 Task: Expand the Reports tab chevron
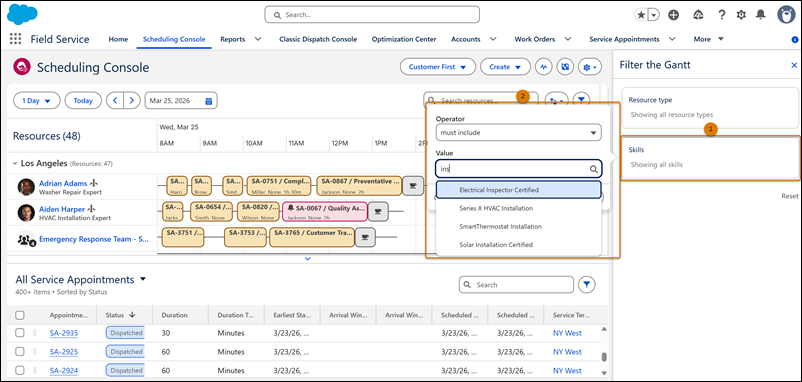pyautogui.click(x=258, y=39)
